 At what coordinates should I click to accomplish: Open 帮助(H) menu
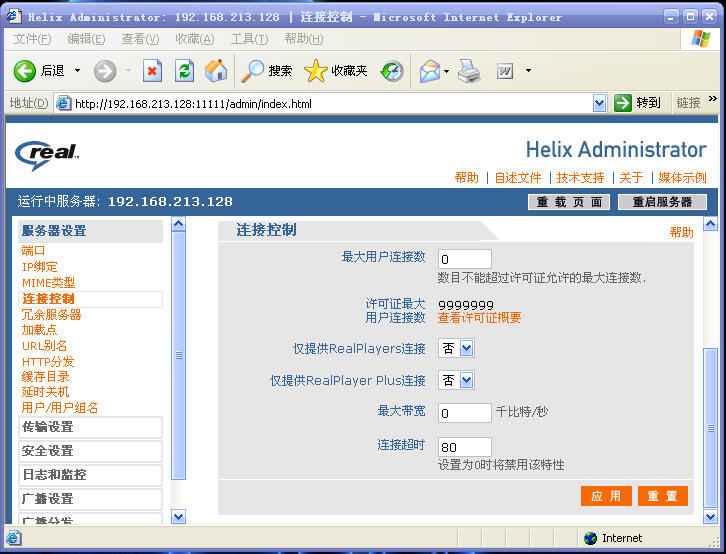coord(304,39)
